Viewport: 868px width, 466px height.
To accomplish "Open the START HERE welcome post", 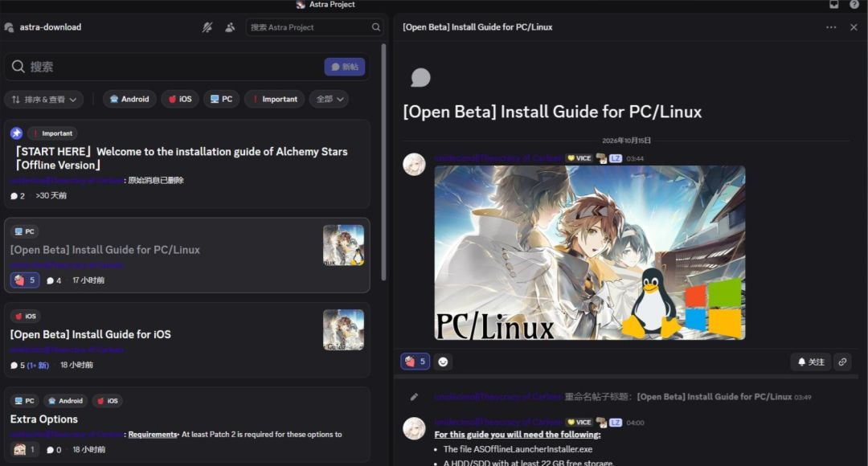I will 187,165.
